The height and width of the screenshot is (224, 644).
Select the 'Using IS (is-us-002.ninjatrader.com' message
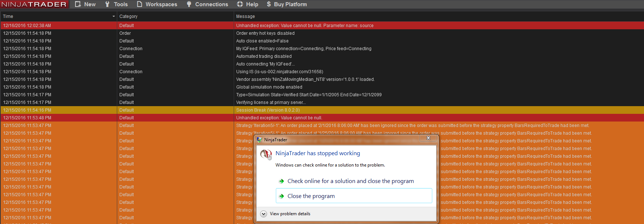click(x=280, y=72)
